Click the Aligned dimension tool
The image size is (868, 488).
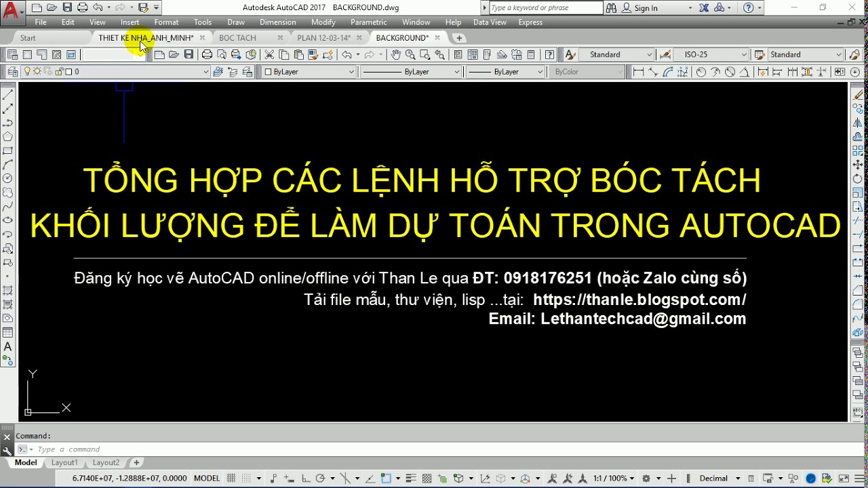653,71
